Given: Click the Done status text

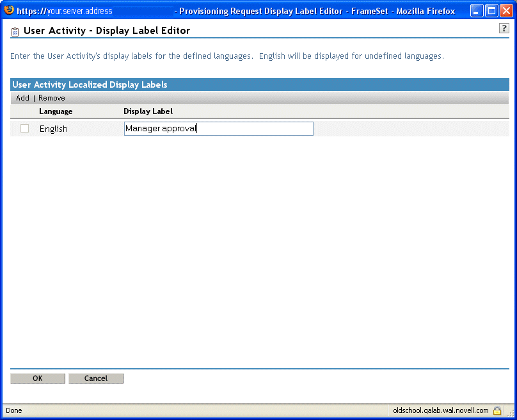Looking at the screenshot, I should pyautogui.click(x=14, y=410).
